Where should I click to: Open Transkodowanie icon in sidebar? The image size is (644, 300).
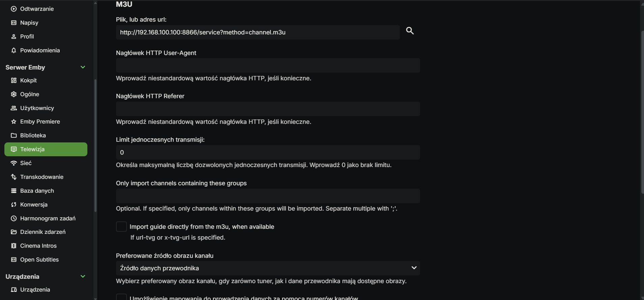click(14, 177)
